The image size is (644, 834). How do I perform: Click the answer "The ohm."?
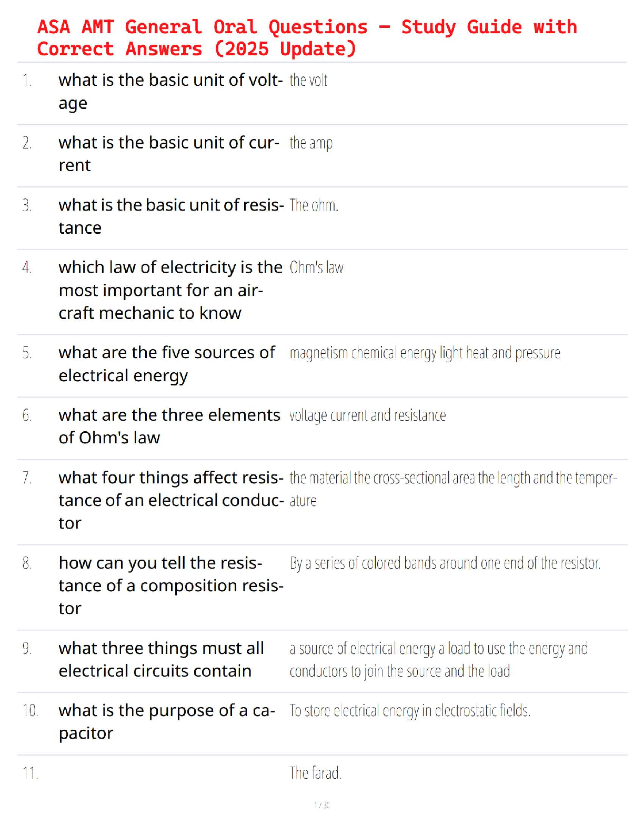(x=314, y=205)
